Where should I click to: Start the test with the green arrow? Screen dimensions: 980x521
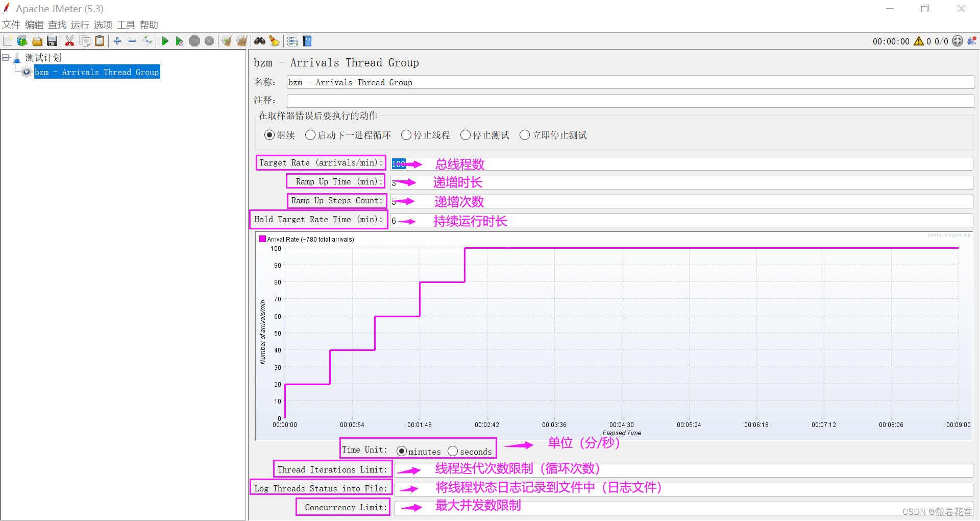(x=165, y=41)
